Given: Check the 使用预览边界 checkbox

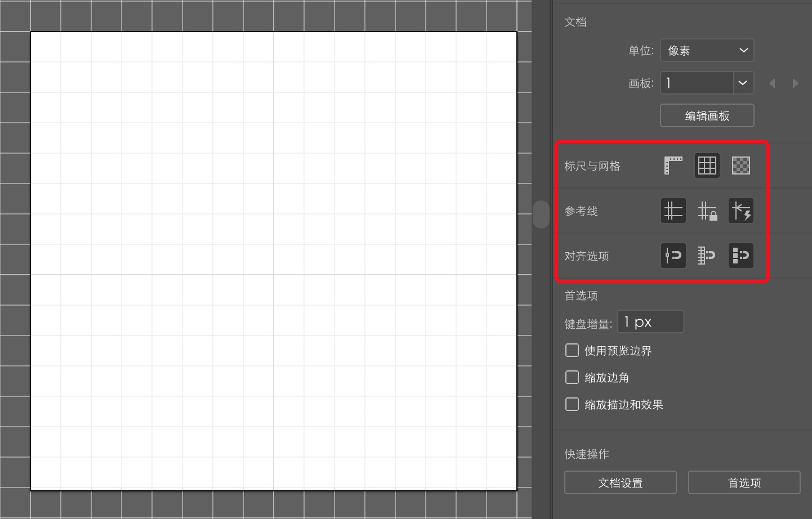Looking at the screenshot, I should [x=572, y=350].
